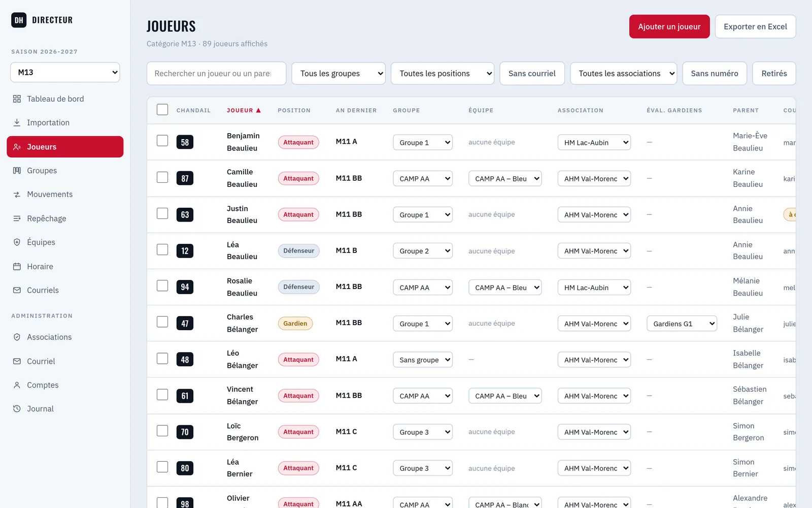Open Tableau de bord grid icon
Screen dimensions: 812x508
pyautogui.click(x=17, y=99)
